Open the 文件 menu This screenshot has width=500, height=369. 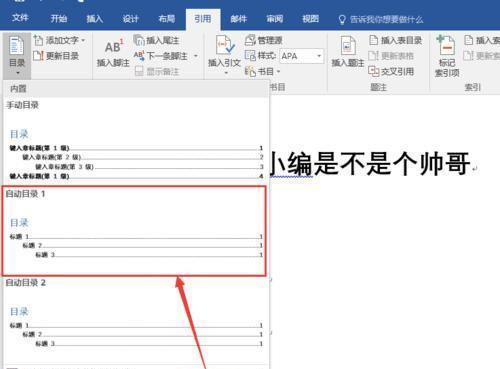20,18
